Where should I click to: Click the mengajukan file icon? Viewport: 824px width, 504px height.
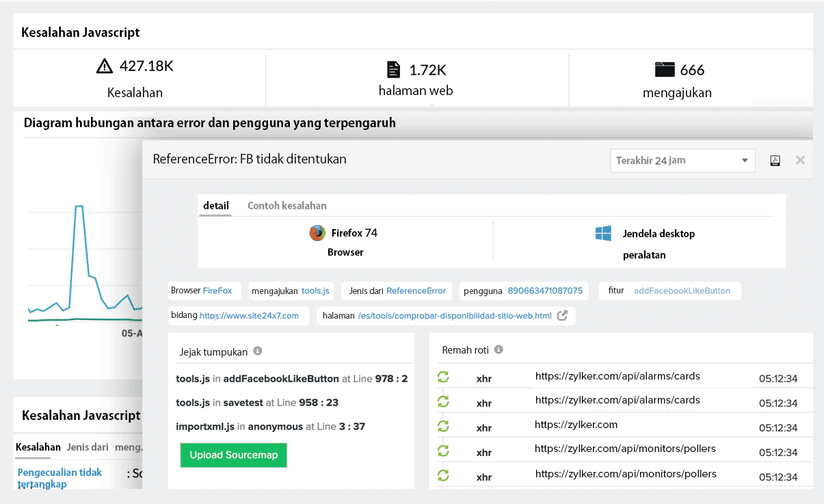pos(664,69)
